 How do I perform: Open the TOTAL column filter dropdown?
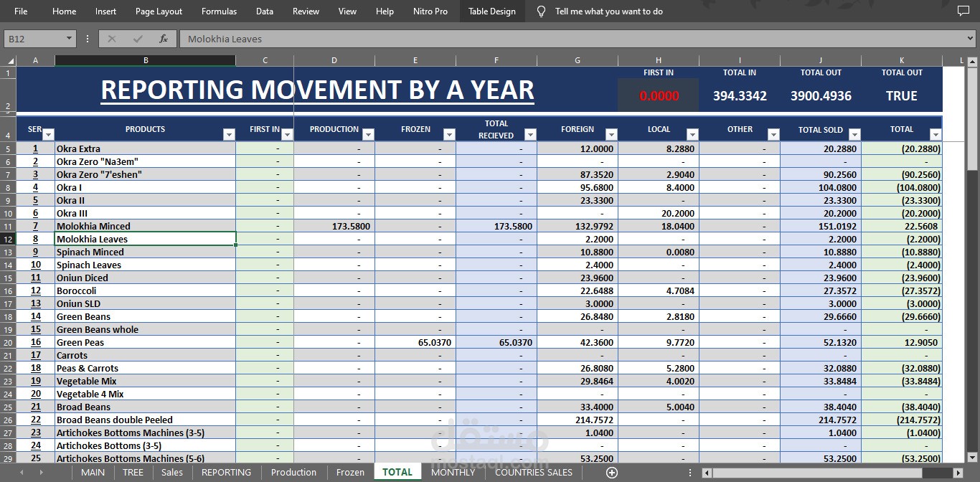(x=935, y=134)
